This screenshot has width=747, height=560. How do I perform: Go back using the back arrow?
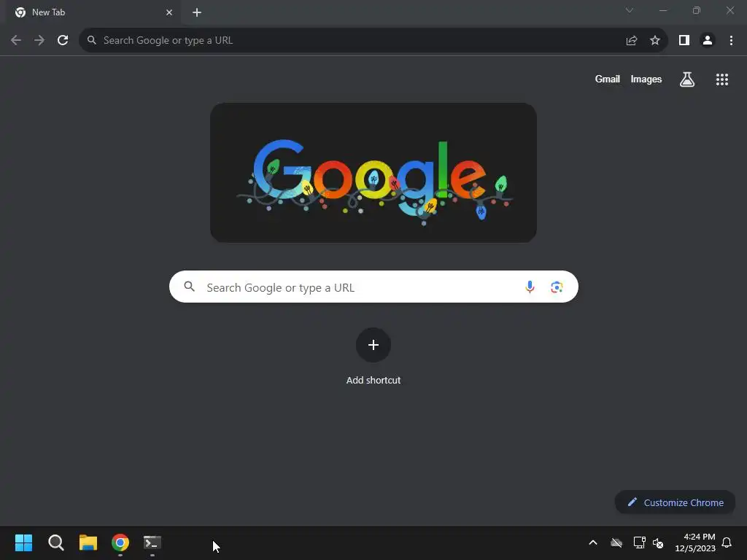(x=16, y=41)
